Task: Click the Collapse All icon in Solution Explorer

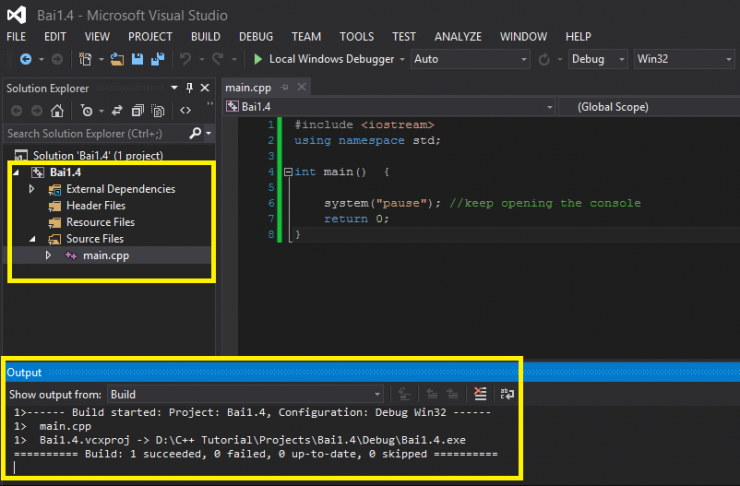Action: [x=137, y=110]
